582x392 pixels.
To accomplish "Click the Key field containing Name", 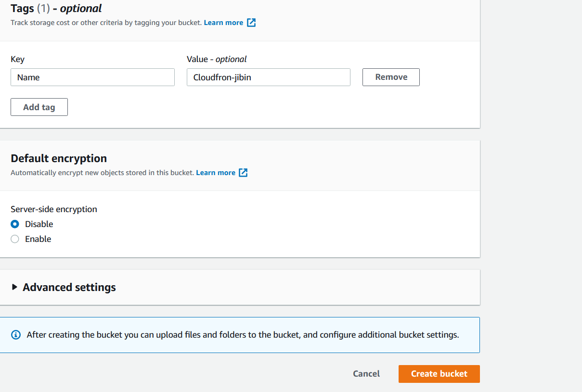I will [x=92, y=77].
